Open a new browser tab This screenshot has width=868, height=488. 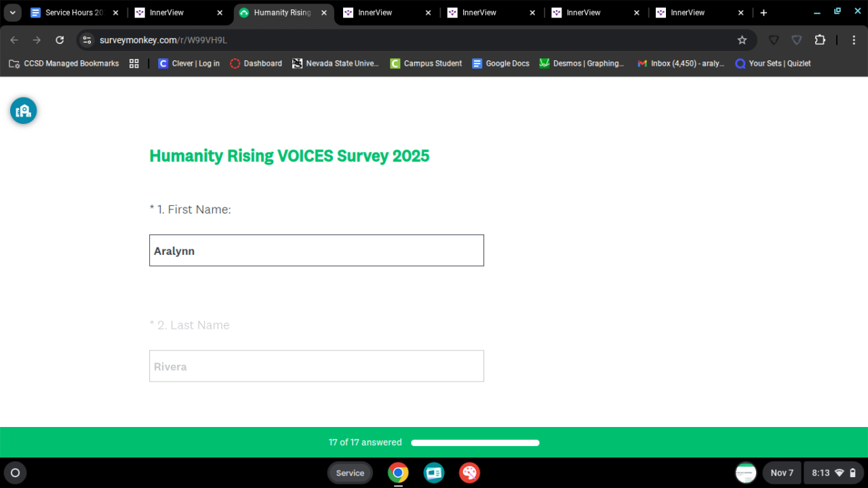click(764, 13)
